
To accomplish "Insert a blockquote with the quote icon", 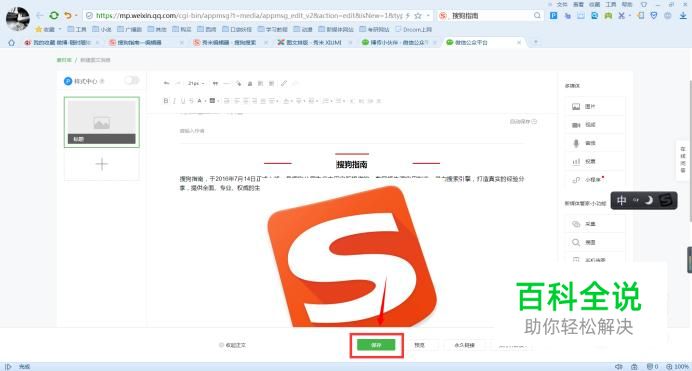I will (x=215, y=83).
